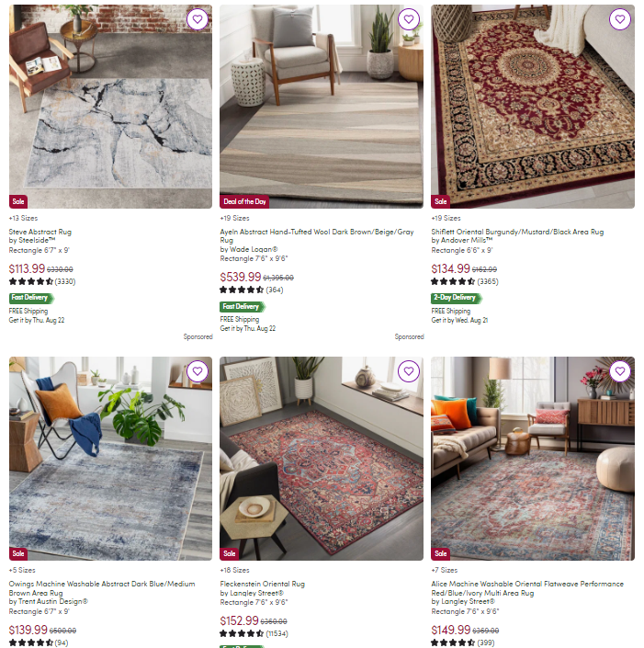Open the red Fleckenstein rug room photo
This screenshot has width=644, height=648.
coord(322,459)
